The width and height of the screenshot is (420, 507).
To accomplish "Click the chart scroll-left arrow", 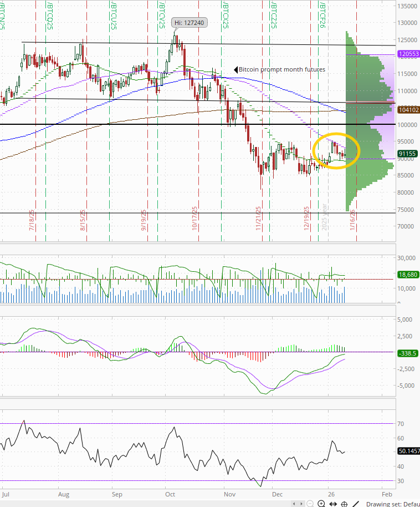I will [294, 504].
